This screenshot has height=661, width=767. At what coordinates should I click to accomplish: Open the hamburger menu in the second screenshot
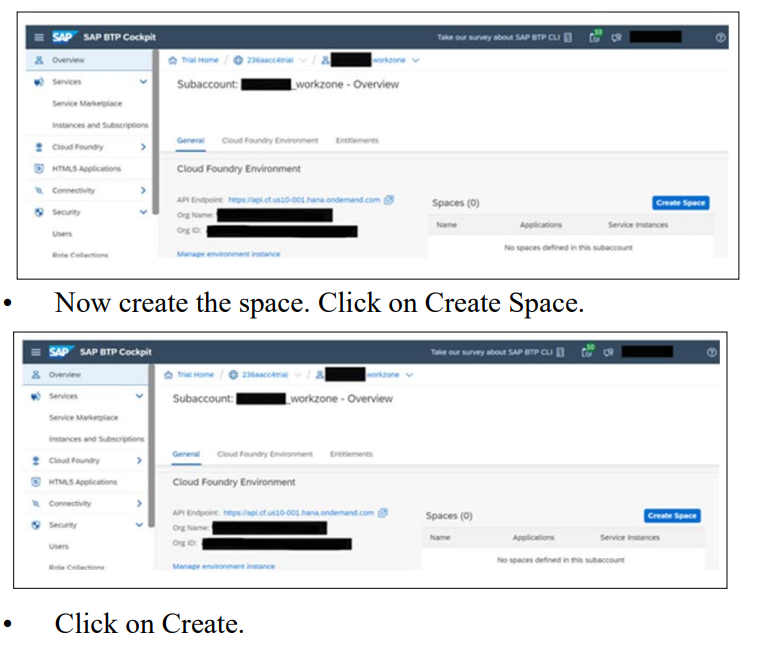pyautogui.click(x=36, y=352)
